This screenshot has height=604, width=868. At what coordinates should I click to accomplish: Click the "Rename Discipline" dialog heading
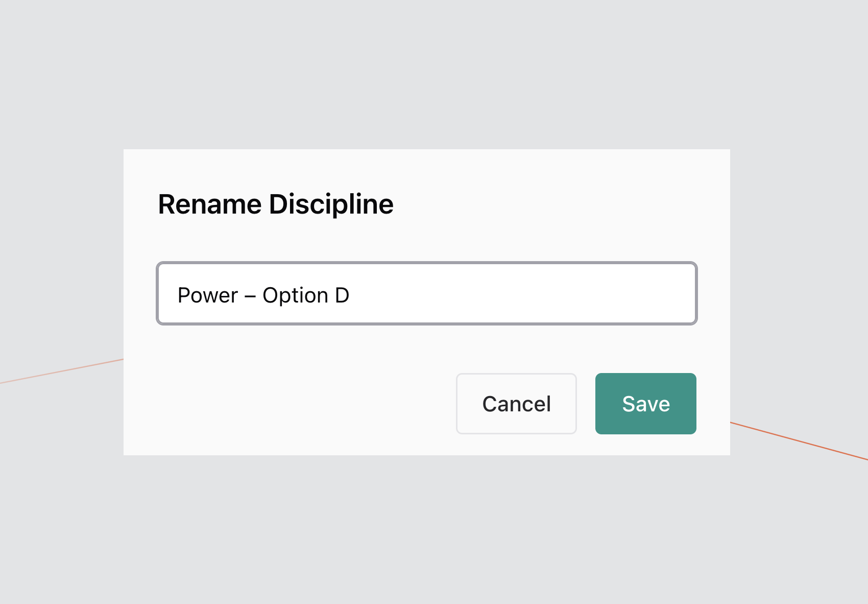tap(276, 204)
